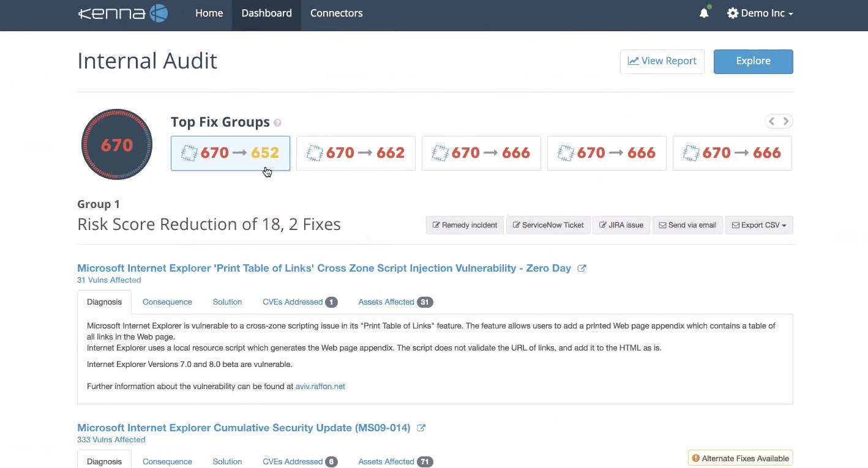The height and width of the screenshot is (468, 868).
Task: Click the Explore button
Action: (x=753, y=61)
